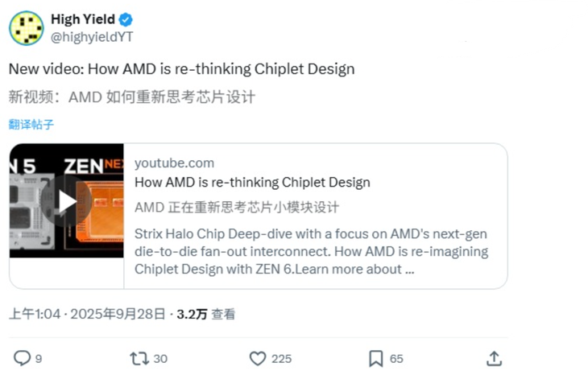Click the share upload icon
588x375 pixels.
coord(495,358)
